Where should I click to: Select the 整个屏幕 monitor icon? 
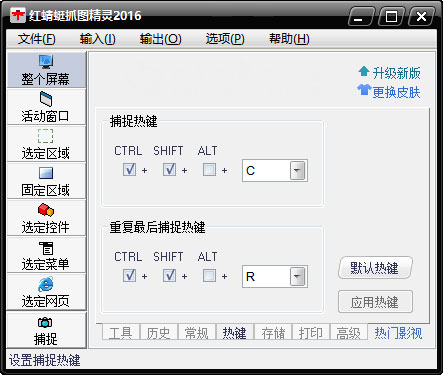pos(46,62)
